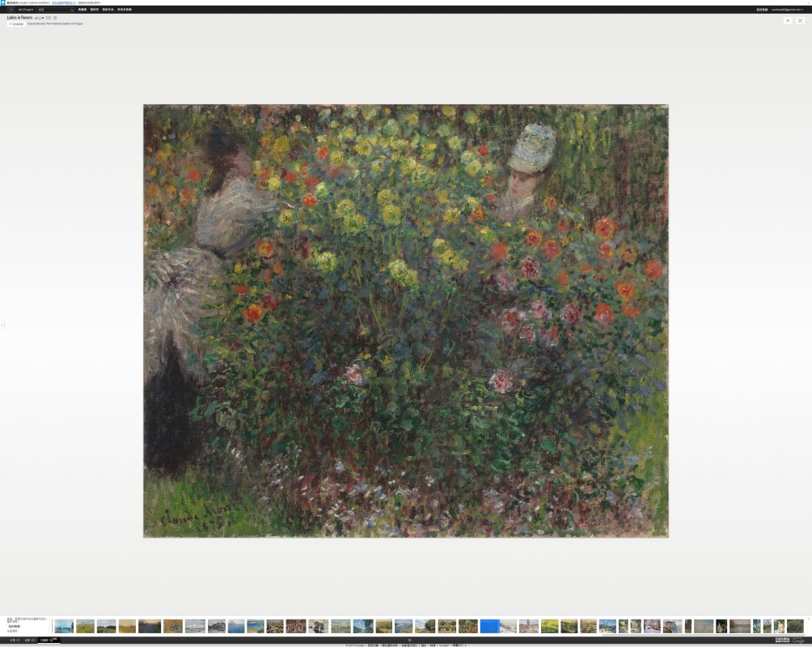Click the details button below the artwork title
Image resolution: width=812 pixels, height=647 pixels.
16,24
